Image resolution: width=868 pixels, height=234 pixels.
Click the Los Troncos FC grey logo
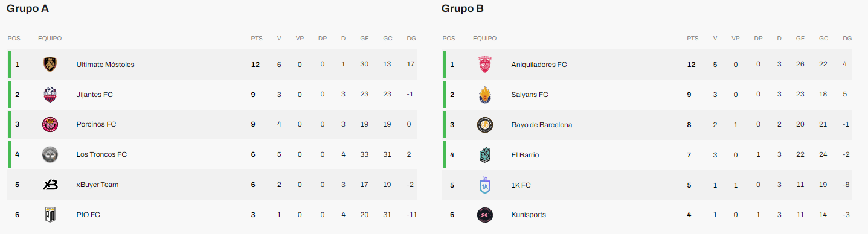tap(50, 154)
